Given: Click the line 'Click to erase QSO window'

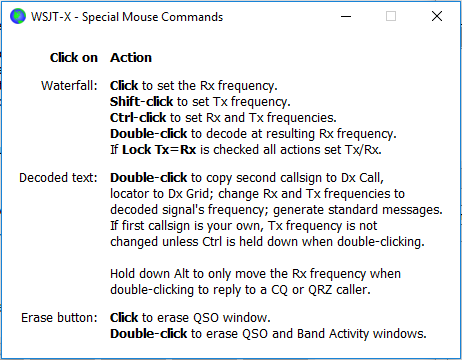Looking at the screenshot, I should (x=190, y=318).
